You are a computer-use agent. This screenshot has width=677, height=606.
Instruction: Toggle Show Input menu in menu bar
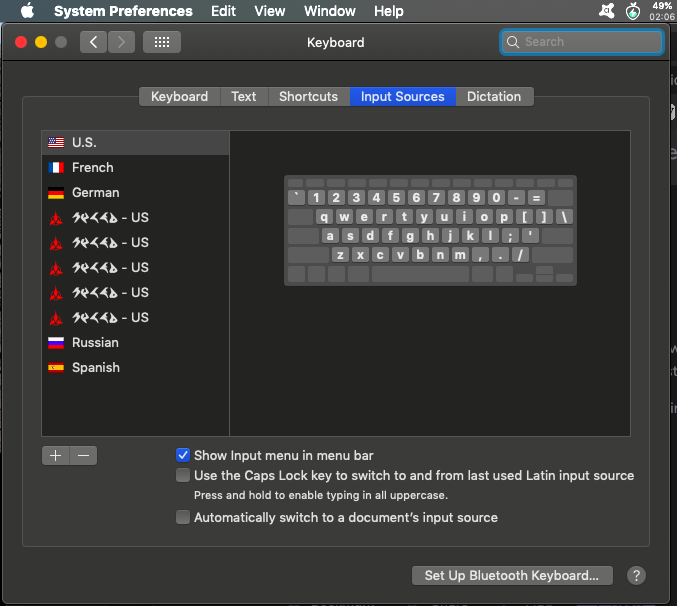click(x=183, y=455)
